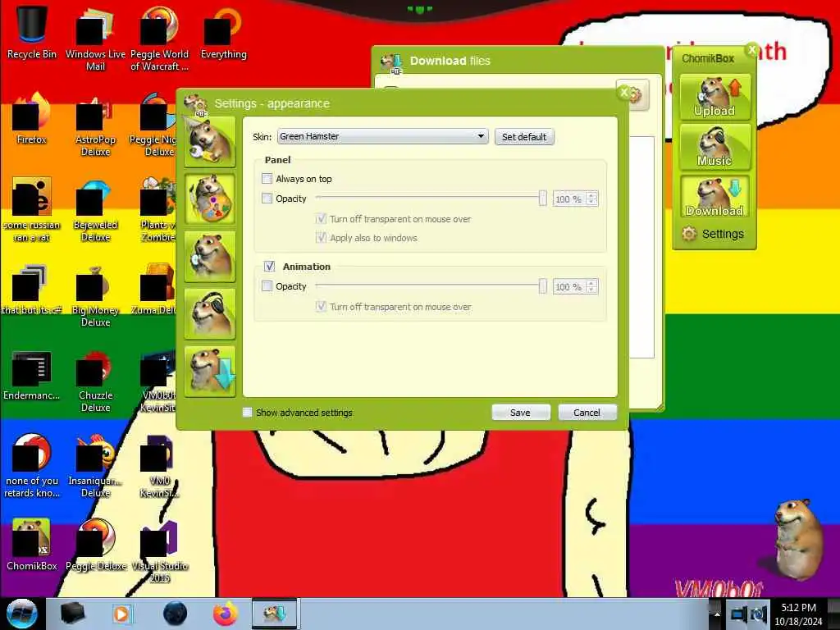Open the Everything desktop icon
840x630 pixels.
(x=223, y=33)
